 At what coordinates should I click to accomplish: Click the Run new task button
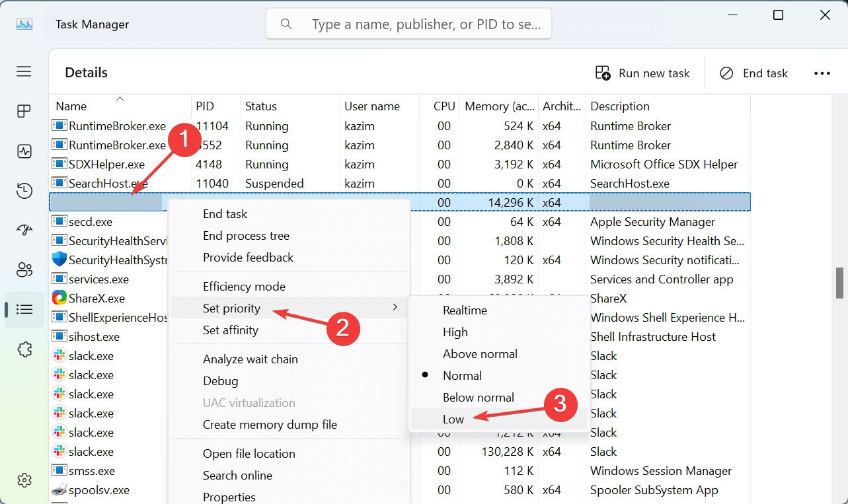(642, 73)
